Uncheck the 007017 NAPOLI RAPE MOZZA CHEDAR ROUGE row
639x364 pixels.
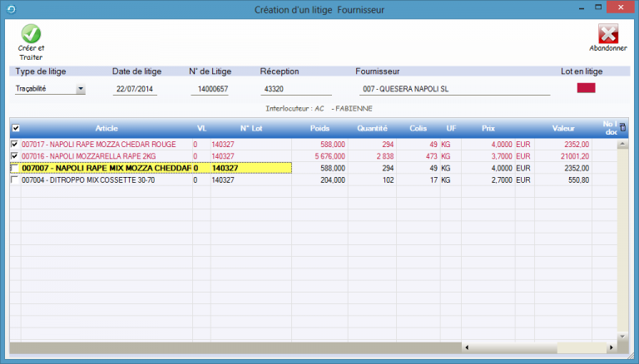(x=15, y=145)
